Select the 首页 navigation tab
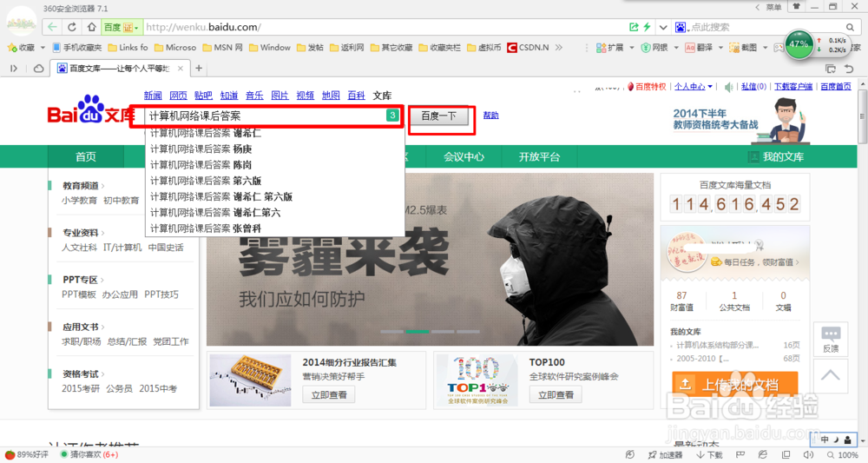This screenshot has width=868, height=463. (86, 156)
